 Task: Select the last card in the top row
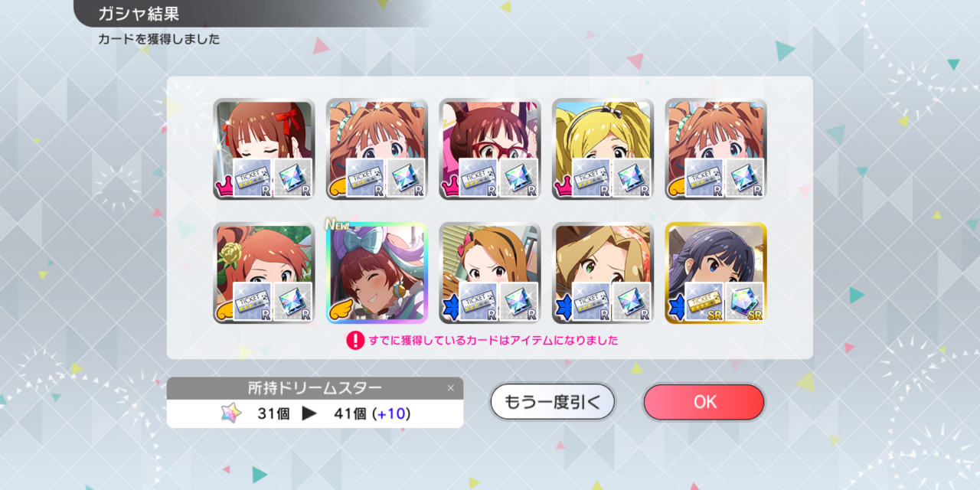[716, 149]
